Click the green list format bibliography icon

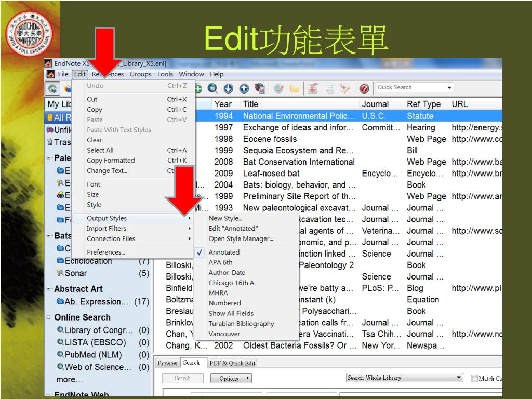click(x=330, y=88)
